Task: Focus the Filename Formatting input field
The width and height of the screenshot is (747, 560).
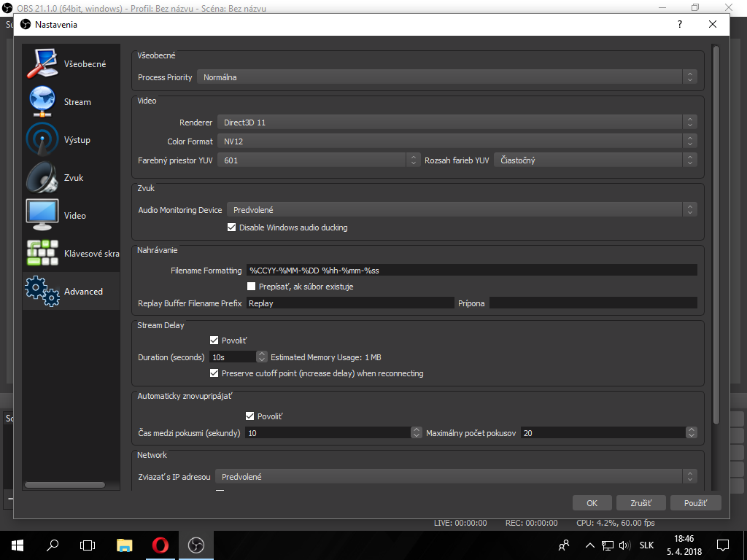Action: pyautogui.click(x=472, y=270)
